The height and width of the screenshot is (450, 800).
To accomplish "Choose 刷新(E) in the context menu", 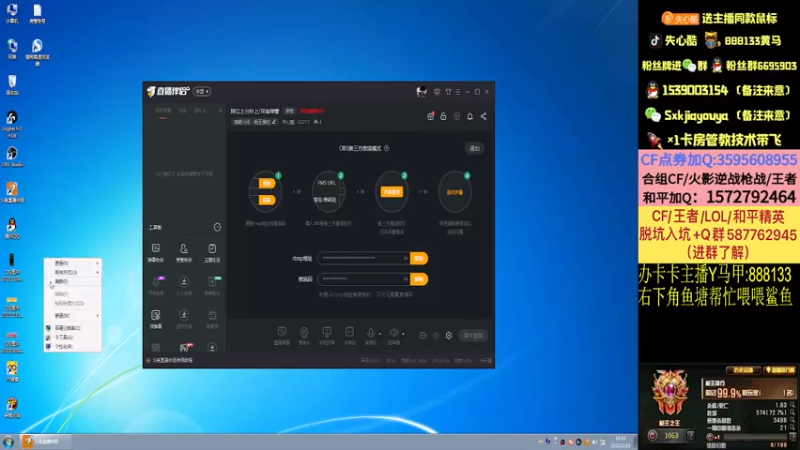I will click(73, 282).
